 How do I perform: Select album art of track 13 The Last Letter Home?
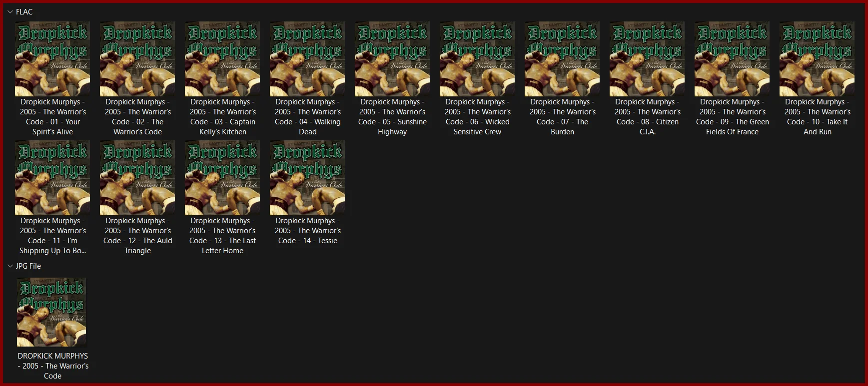[x=222, y=178]
